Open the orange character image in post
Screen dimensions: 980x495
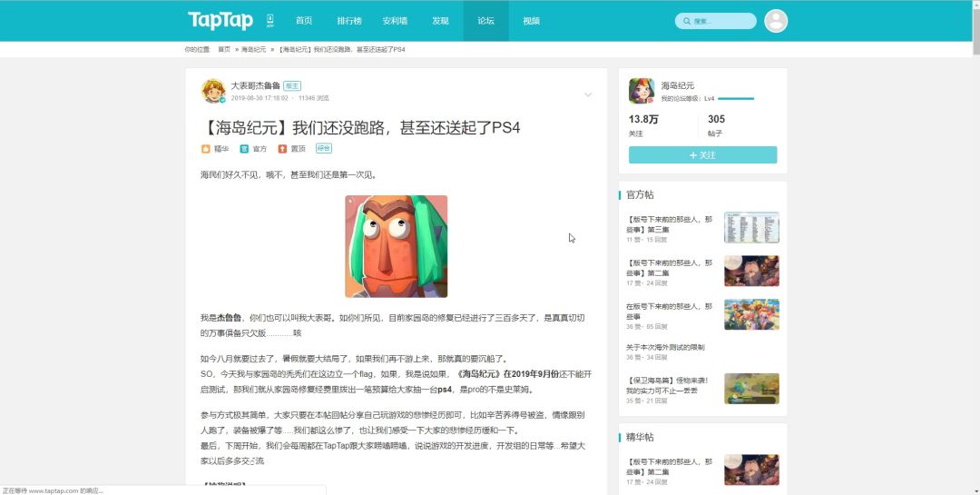[396, 246]
